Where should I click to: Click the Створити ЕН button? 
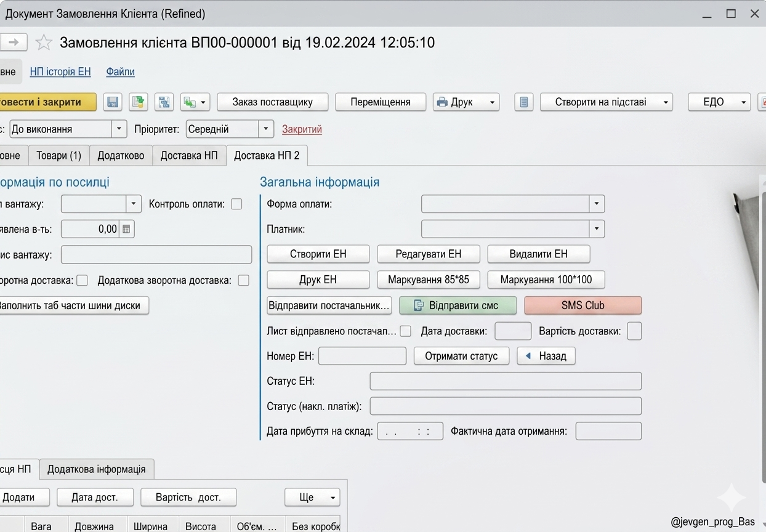[x=318, y=254]
